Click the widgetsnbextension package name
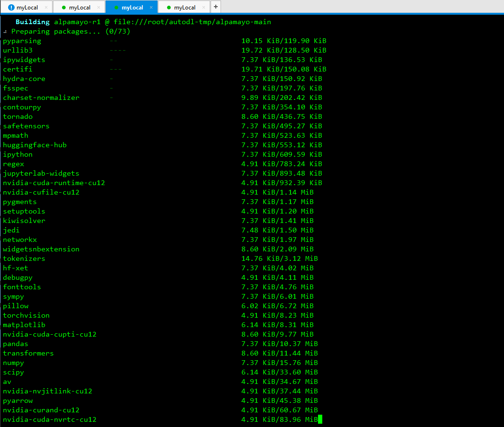This screenshot has height=427, width=504. click(x=41, y=249)
